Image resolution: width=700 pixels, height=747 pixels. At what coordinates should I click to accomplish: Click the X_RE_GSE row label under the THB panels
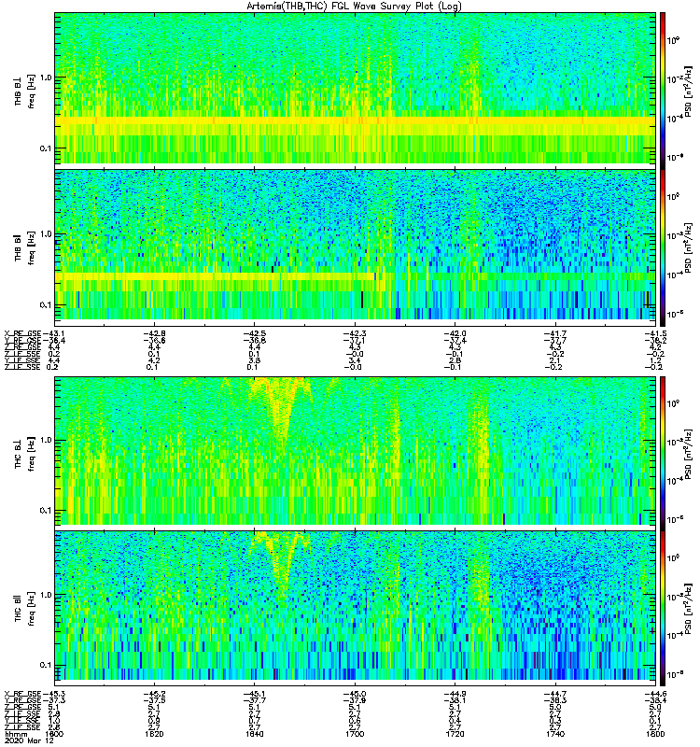(x=22, y=333)
